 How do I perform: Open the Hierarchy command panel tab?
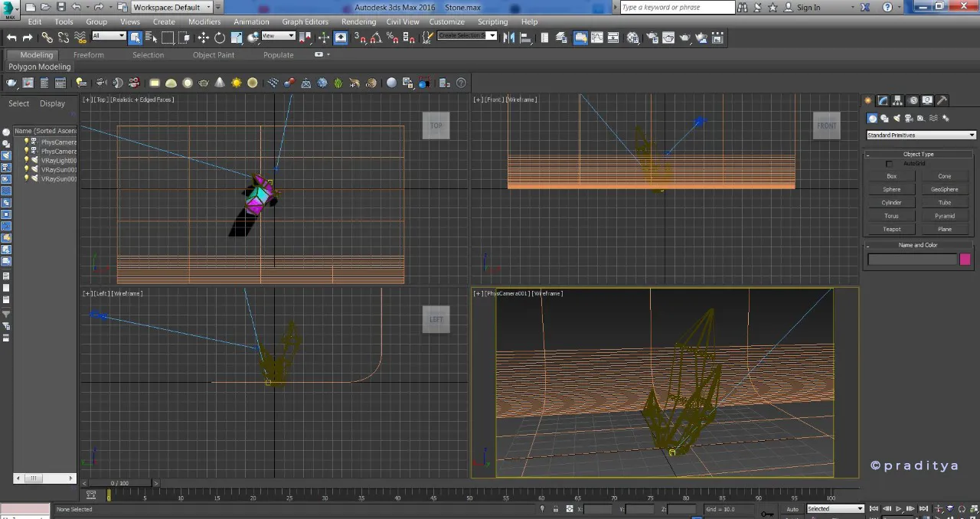pos(897,100)
